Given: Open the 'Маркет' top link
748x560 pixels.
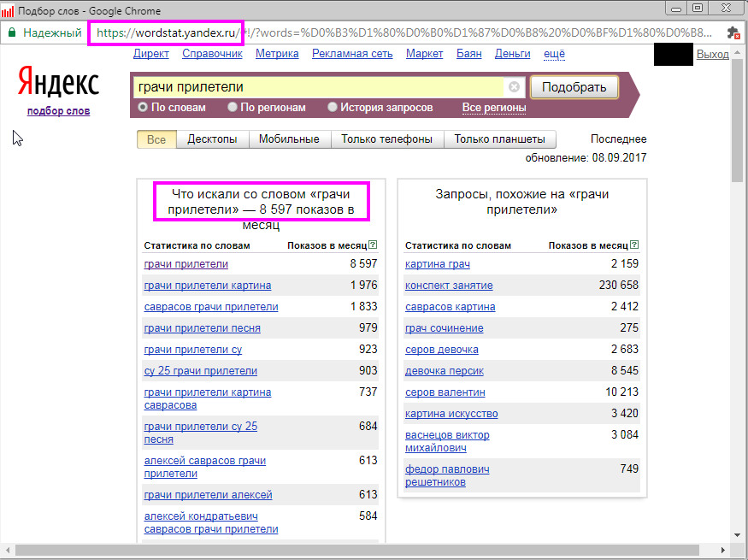Looking at the screenshot, I should click(425, 53).
